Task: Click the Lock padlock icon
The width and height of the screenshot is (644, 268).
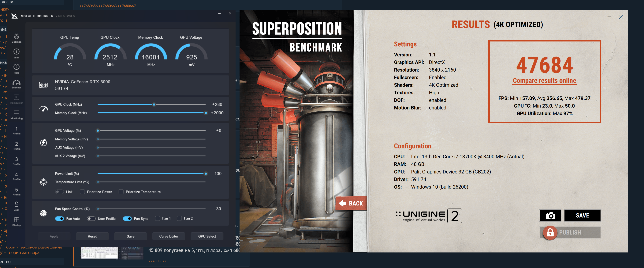Action: click(x=17, y=205)
